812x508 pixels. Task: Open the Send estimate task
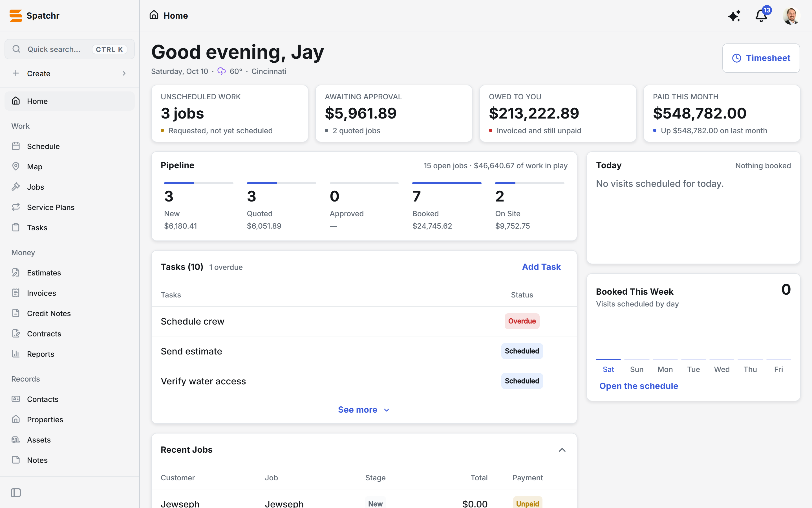click(x=364, y=351)
